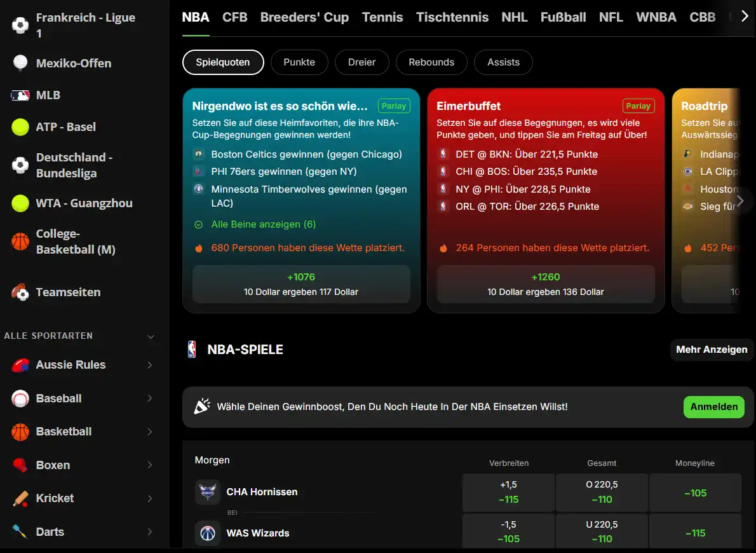756x553 pixels.
Task: Open the Tennis tab
Action: (x=382, y=17)
